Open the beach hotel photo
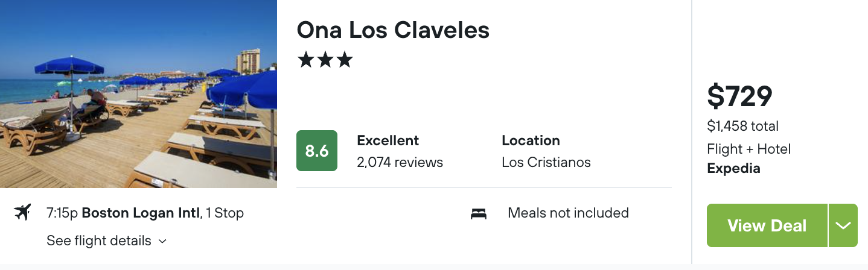The height and width of the screenshot is (270, 868). [x=138, y=94]
